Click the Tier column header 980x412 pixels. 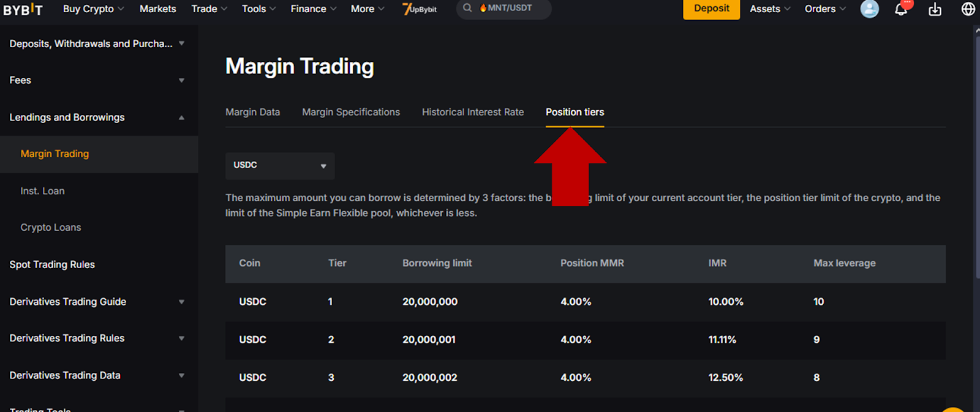pyautogui.click(x=337, y=263)
